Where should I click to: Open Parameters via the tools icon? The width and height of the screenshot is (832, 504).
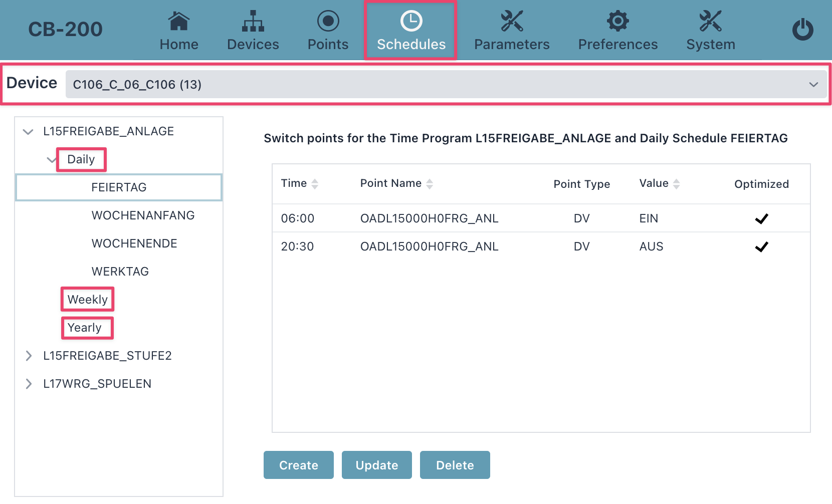(x=512, y=21)
